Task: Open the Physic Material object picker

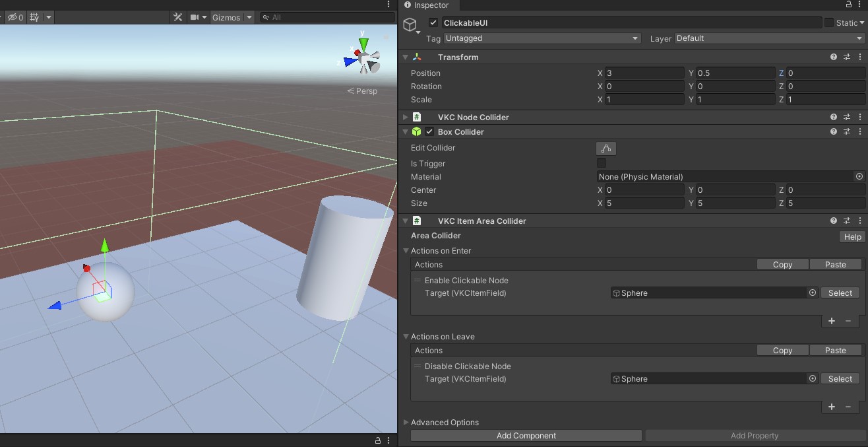Action: click(859, 177)
